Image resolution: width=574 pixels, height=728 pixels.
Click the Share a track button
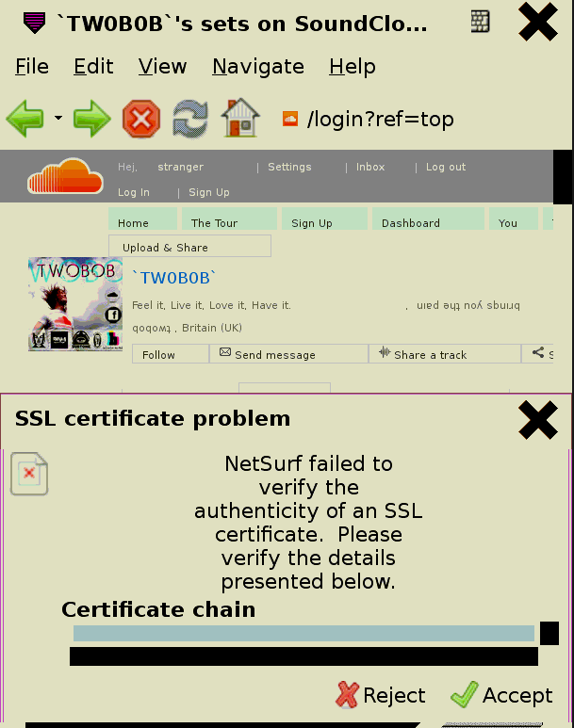point(445,354)
